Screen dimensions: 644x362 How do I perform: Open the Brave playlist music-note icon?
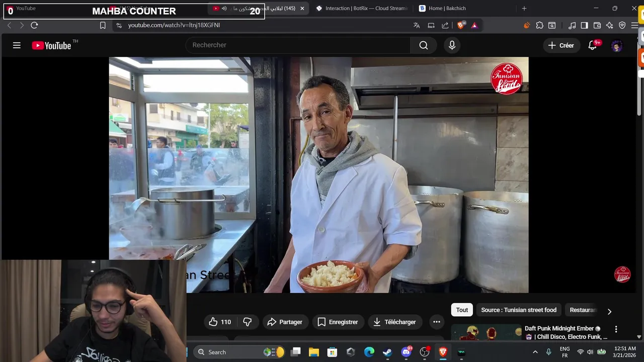coord(572,25)
